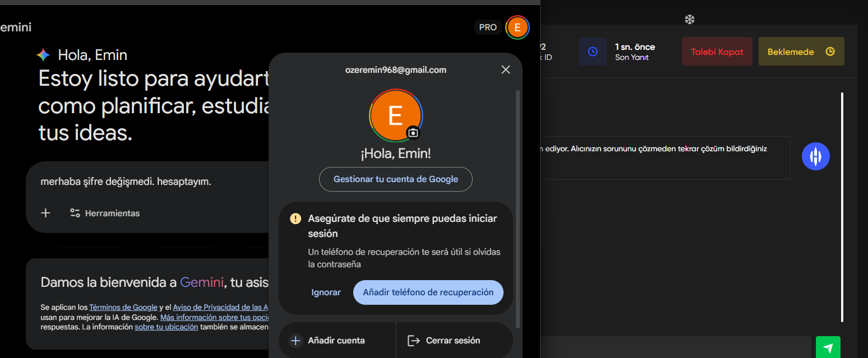Click the ticket reply input field
Screen dimensions: 868x358
click(x=676, y=347)
